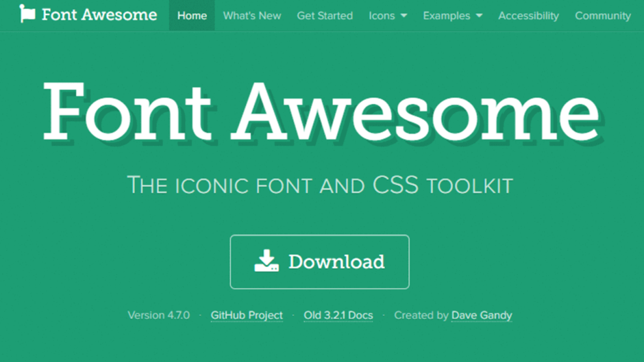Click the iconic font and CSS toolkit tagline
Viewport: 644px width, 362px height.
coord(320,185)
